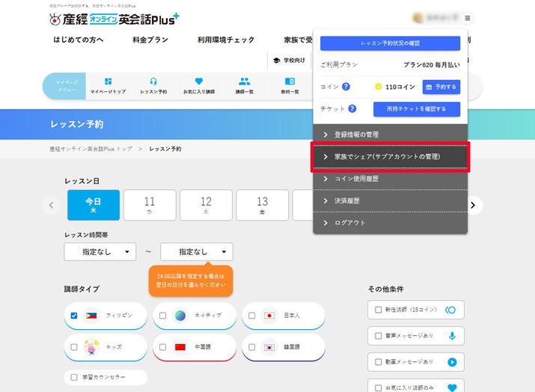
Task: Click the 所持チケットを確認する button
Action: click(417, 109)
